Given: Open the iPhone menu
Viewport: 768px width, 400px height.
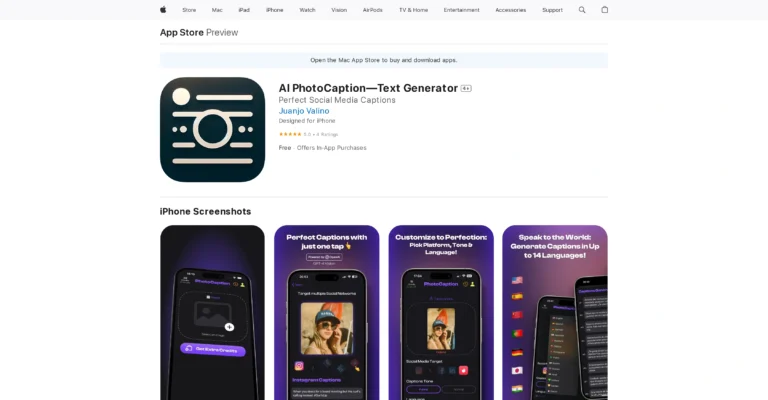Looking at the screenshot, I should [274, 10].
